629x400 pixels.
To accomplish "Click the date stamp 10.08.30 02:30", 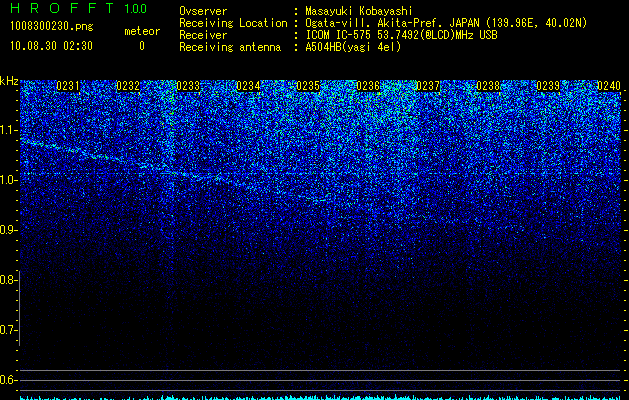I will coord(51,46).
